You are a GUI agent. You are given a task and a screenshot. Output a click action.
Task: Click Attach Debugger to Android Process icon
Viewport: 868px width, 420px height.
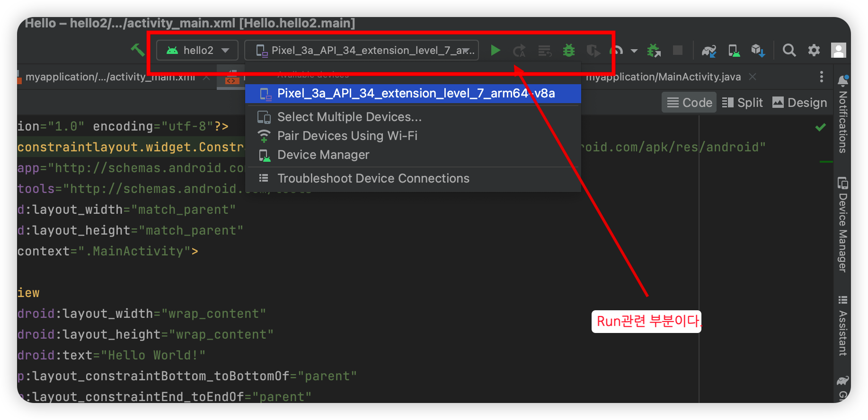654,50
